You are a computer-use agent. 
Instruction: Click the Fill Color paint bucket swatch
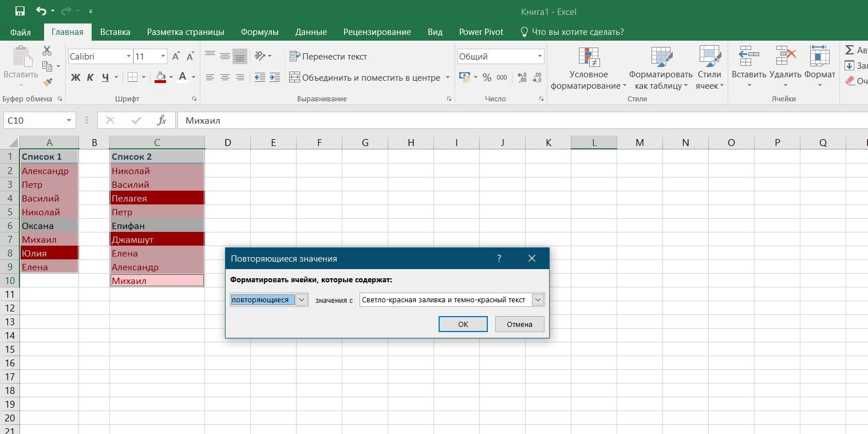[160, 77]
